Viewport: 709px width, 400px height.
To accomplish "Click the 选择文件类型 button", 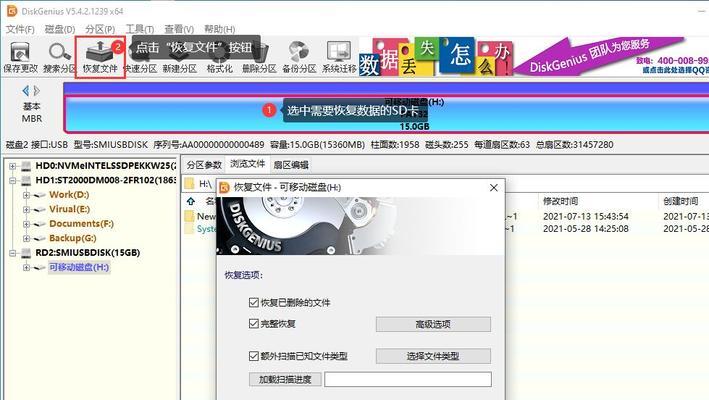I will tap(433, 356).
